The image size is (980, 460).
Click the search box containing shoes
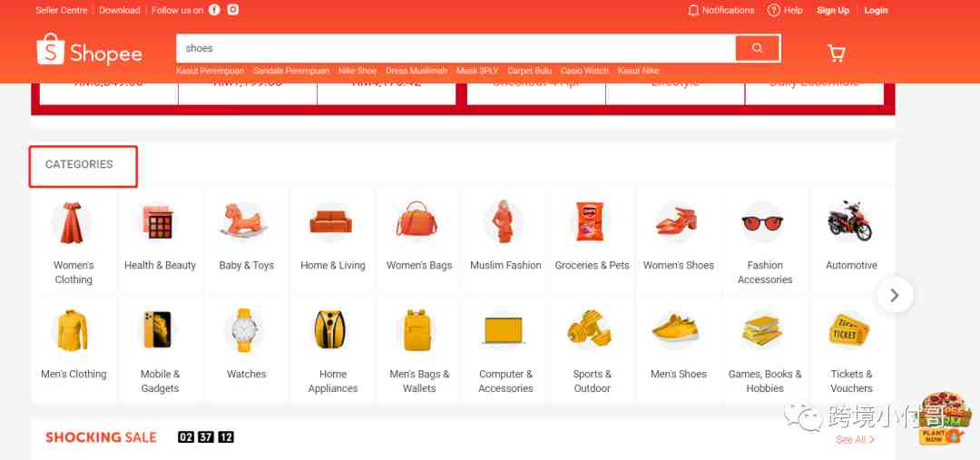pos(456,48)
